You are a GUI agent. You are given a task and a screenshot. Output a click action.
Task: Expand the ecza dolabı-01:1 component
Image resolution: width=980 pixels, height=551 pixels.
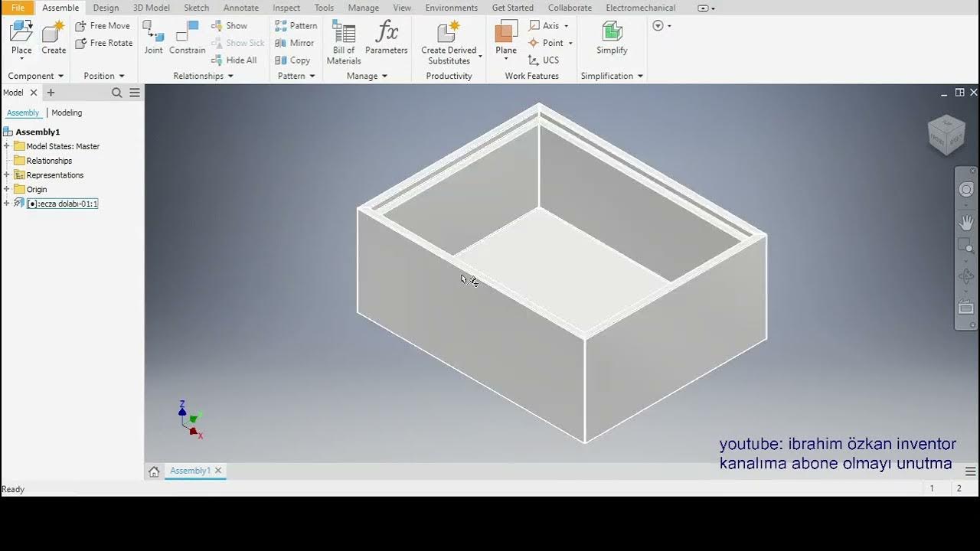coord(7,204)
